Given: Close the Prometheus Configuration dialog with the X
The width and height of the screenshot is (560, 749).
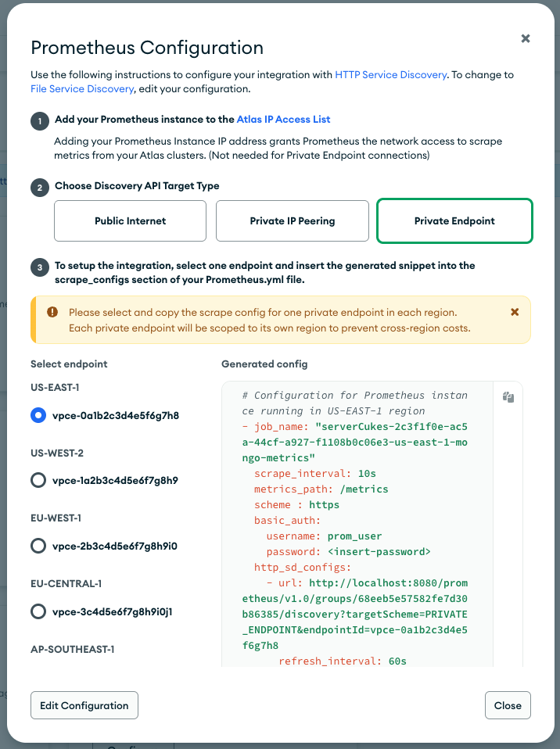Looking at the screenshot, I should pyautogui.click(x=525, y=38).
